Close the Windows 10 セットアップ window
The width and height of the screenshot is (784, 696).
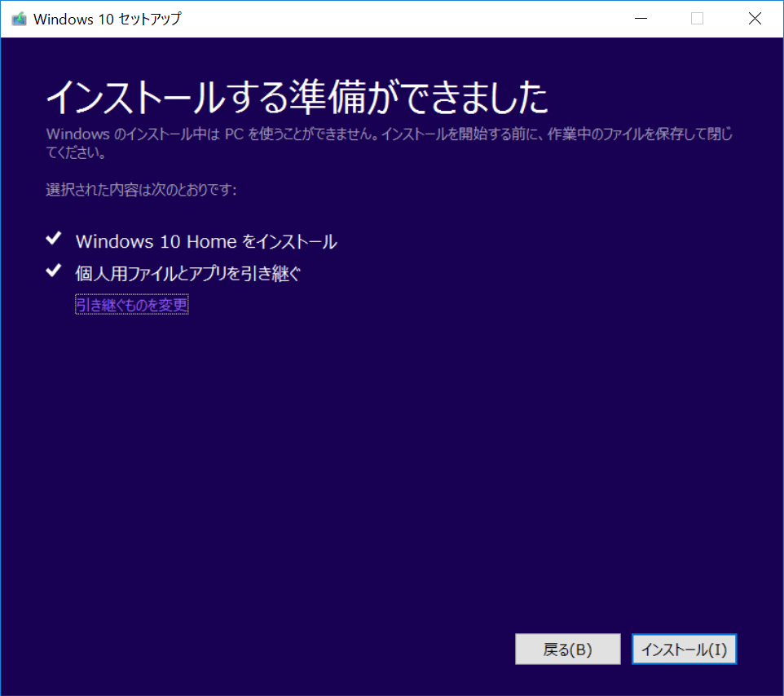(755, 19)
